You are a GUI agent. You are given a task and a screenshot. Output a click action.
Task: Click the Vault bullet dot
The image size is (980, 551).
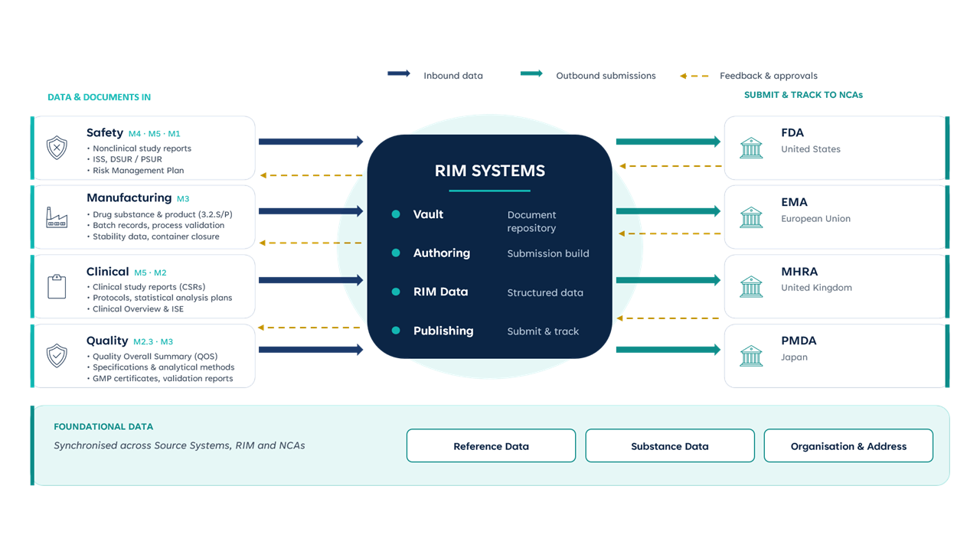tap(396, 214)
